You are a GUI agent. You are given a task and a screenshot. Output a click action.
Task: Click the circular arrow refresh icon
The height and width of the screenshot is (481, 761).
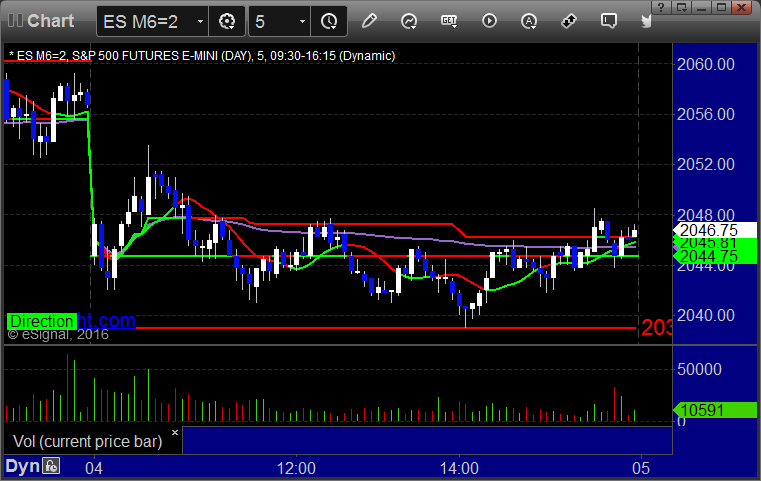coord(409,21)
